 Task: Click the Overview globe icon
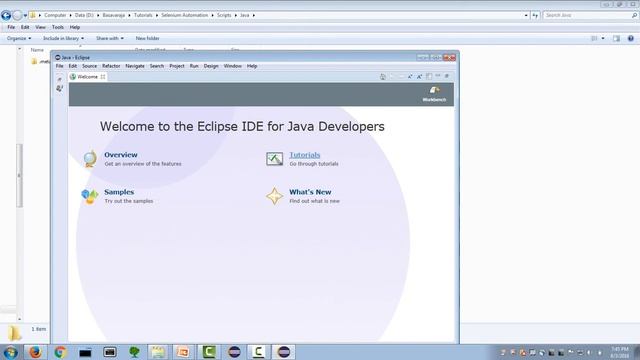tap(90, 159)
